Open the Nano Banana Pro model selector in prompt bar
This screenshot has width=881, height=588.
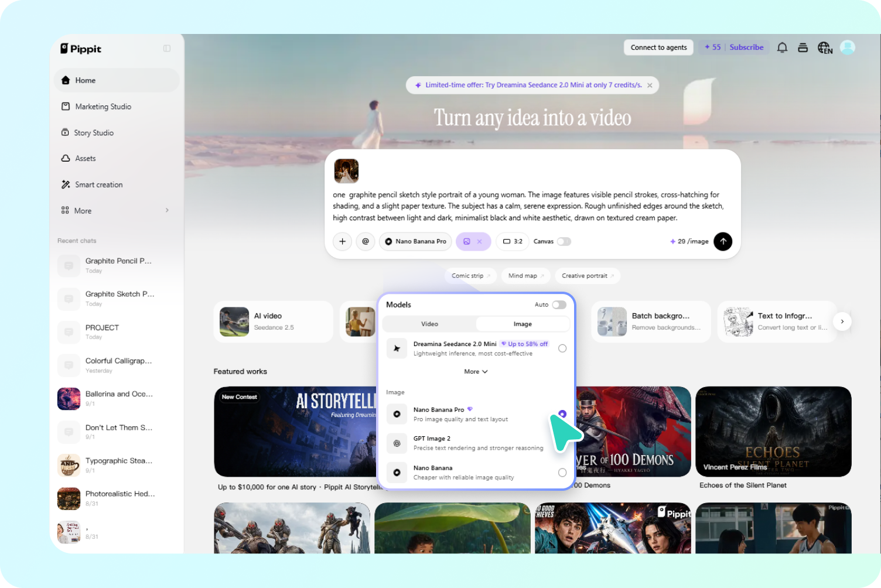click(415, 241)
